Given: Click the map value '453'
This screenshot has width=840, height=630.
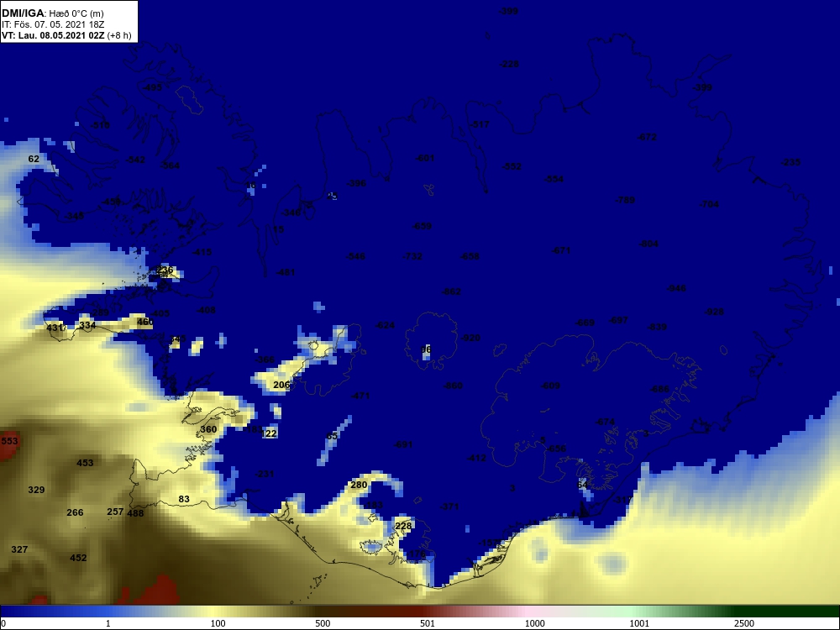Looking at the screenshot, I should point(85,463).
